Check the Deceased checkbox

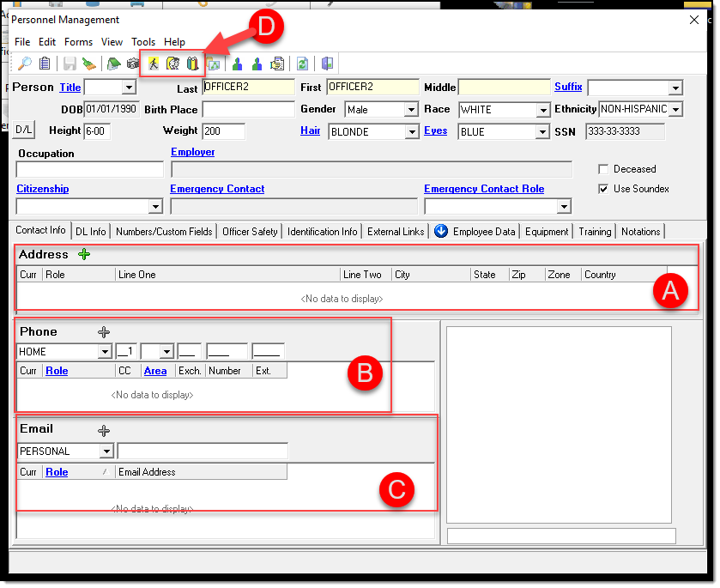[x=602, y=169]
